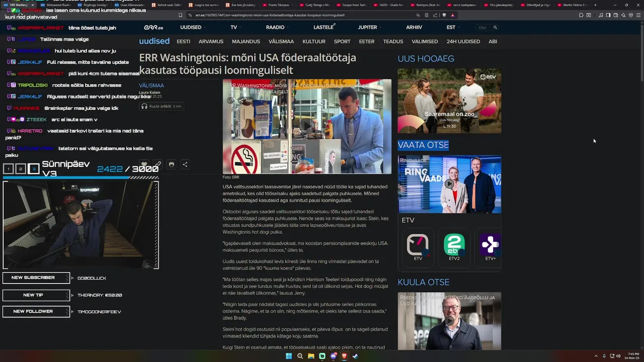Click the browser address bar URL
The image size is (644, 362).
(270, 15)
